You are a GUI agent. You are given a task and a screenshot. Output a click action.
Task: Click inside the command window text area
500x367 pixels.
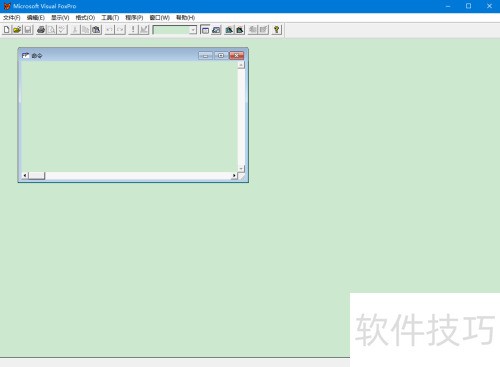click(x=129, y=116)
